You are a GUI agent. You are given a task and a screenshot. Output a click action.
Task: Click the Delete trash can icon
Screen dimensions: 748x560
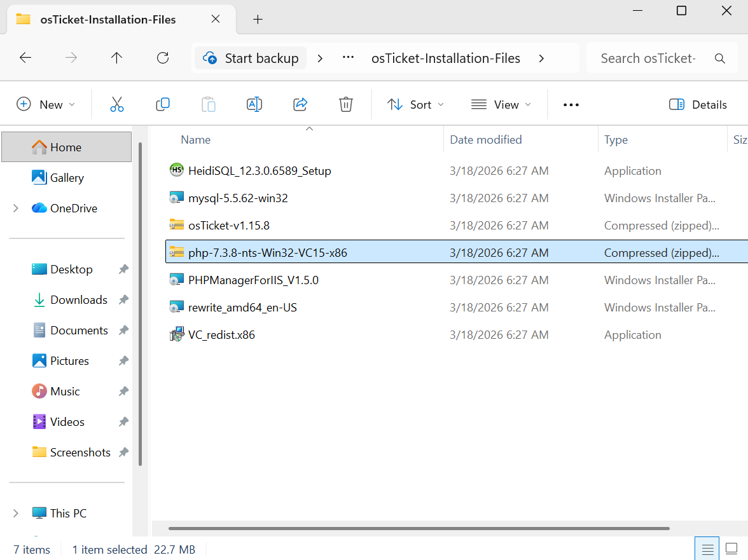[346, 104]
